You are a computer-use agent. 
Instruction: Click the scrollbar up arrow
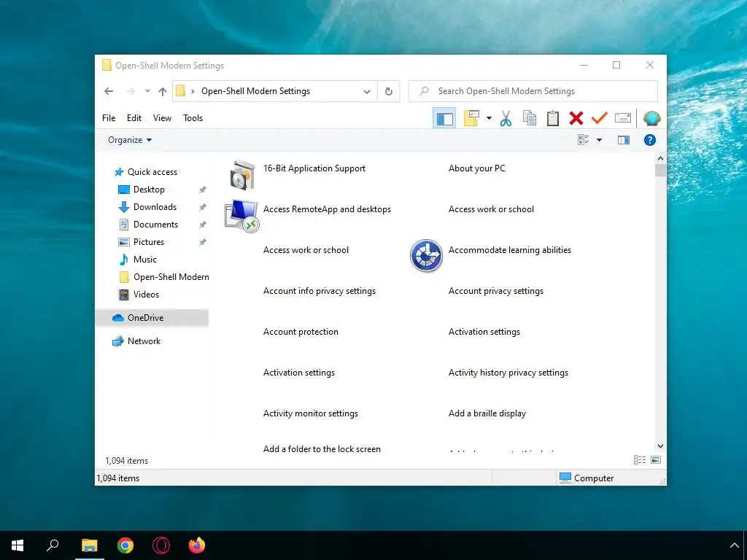click(x=660, y=158)
